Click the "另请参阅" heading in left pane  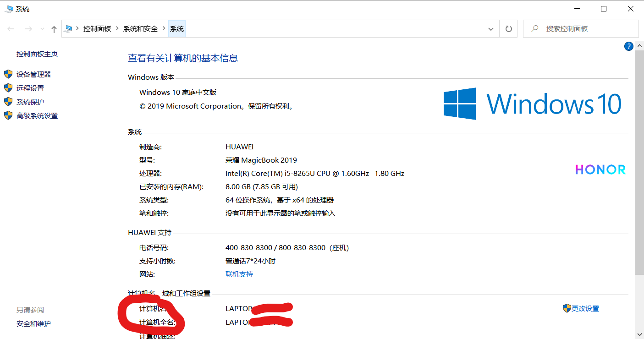(30, 310)
